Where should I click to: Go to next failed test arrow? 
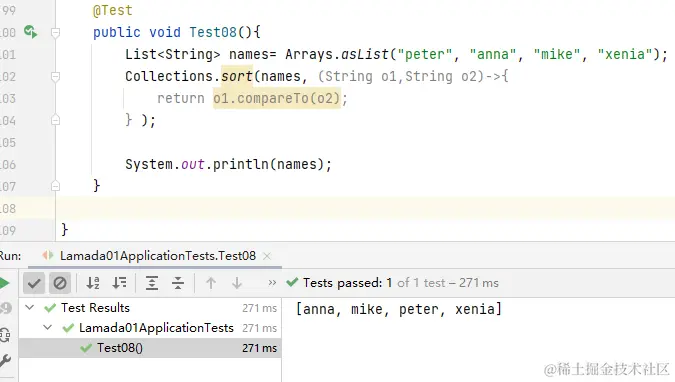click(x=237, y=283)
